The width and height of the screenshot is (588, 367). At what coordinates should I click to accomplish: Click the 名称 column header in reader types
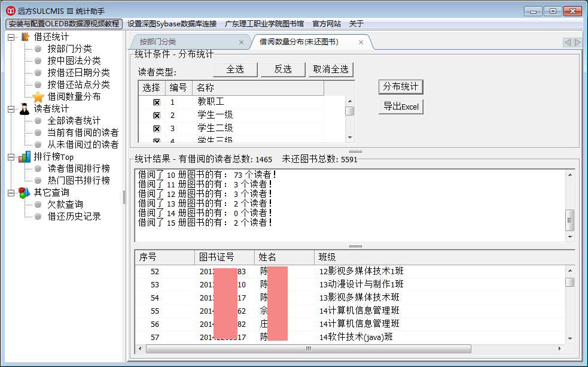[x=258, y=88]
